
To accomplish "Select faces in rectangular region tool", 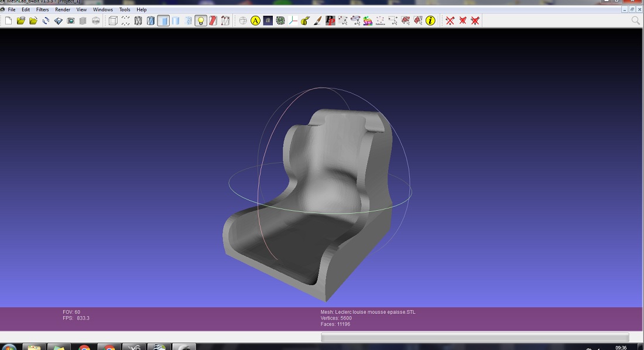I will point(393,20).
